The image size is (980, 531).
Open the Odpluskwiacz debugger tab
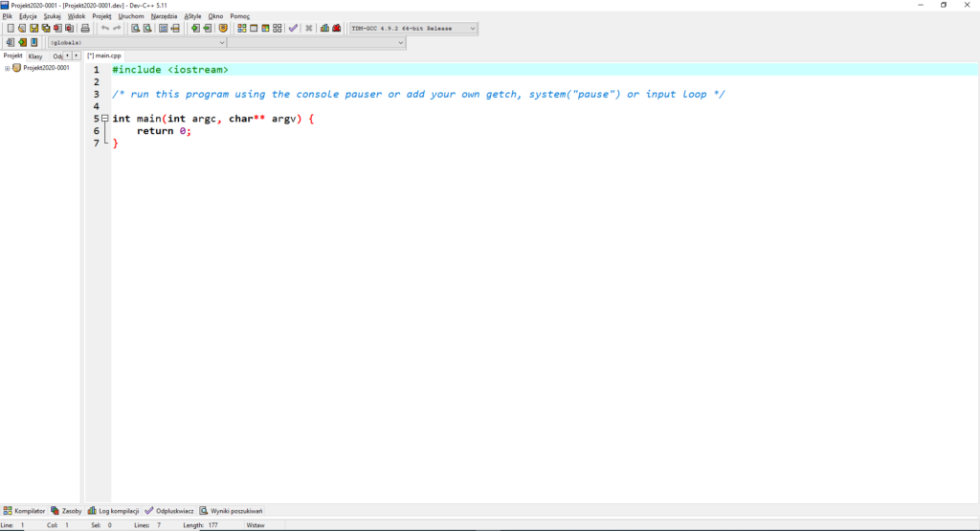coord(169,511)
